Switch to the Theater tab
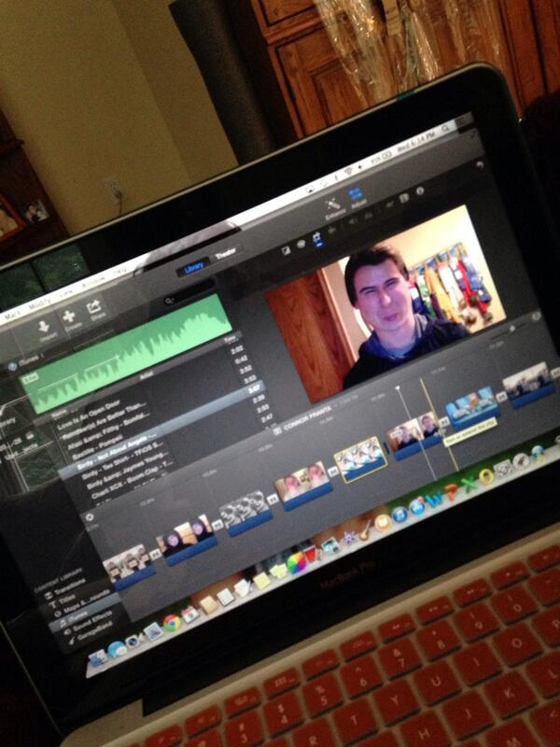The width and height of the screenshot is (560, 747). [225, 253]
